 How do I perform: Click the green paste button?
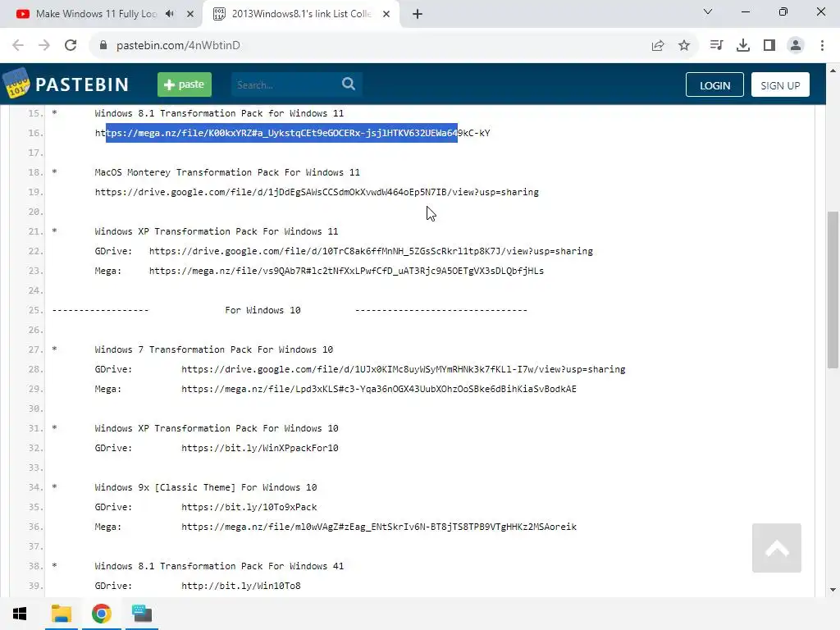point(185,84)
